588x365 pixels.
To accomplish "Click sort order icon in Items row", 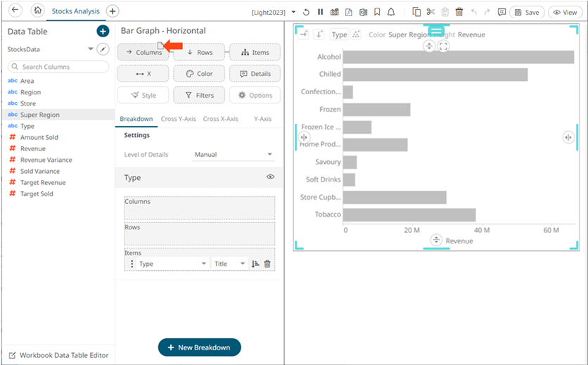I will tap(255, 264).
